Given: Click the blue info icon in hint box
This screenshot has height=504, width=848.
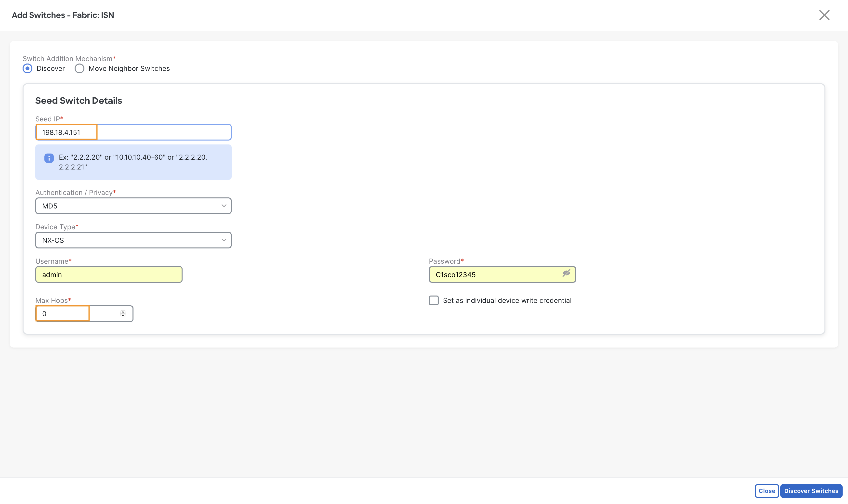Looking at the screenshot, I should (49, 158).
